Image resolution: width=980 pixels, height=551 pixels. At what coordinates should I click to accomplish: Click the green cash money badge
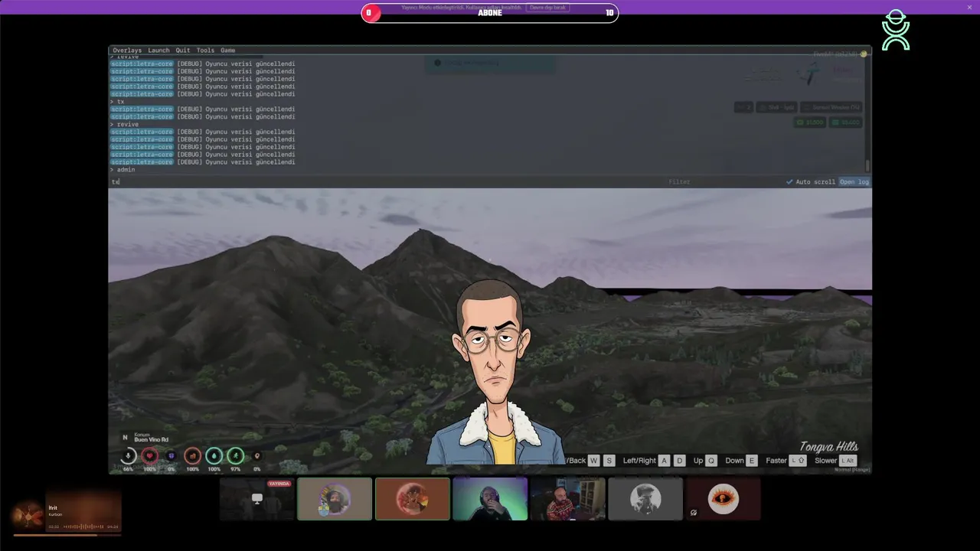810,122
